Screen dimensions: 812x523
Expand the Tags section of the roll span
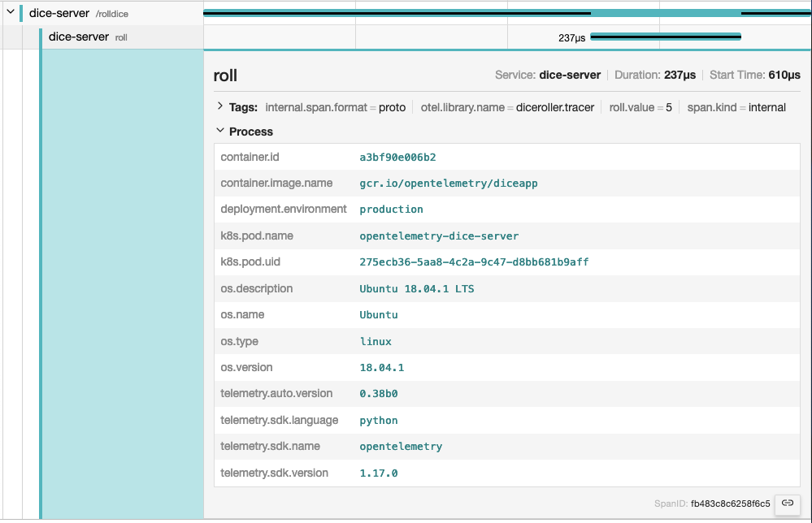coord(219,106)
